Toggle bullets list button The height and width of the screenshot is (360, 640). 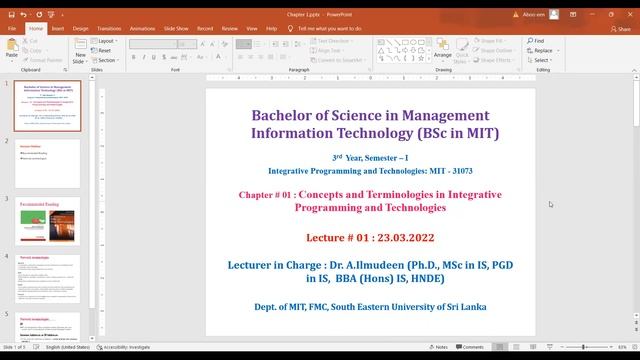click(244, 44)
